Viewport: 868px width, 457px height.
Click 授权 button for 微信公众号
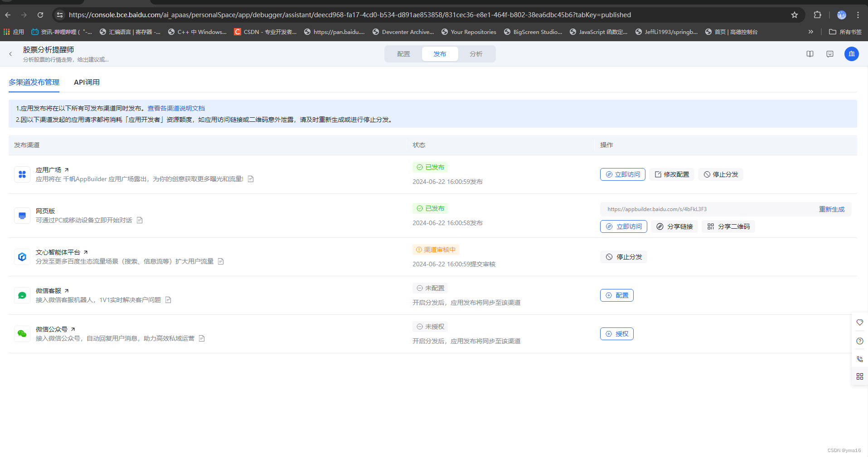[x=617, y=334]
